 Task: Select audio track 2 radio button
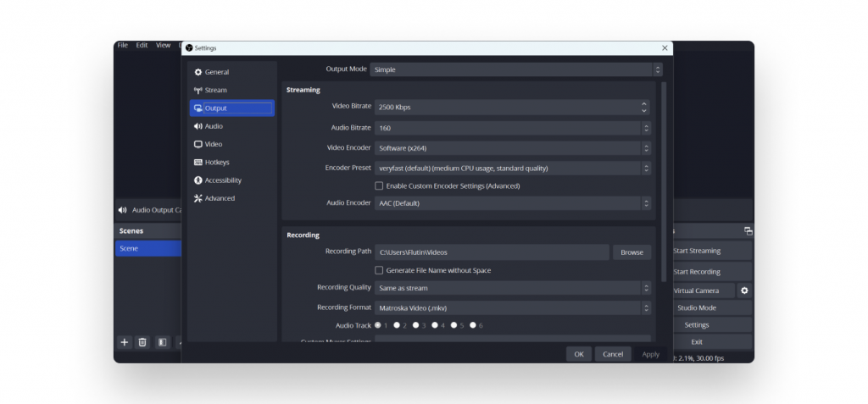(397, 325)
